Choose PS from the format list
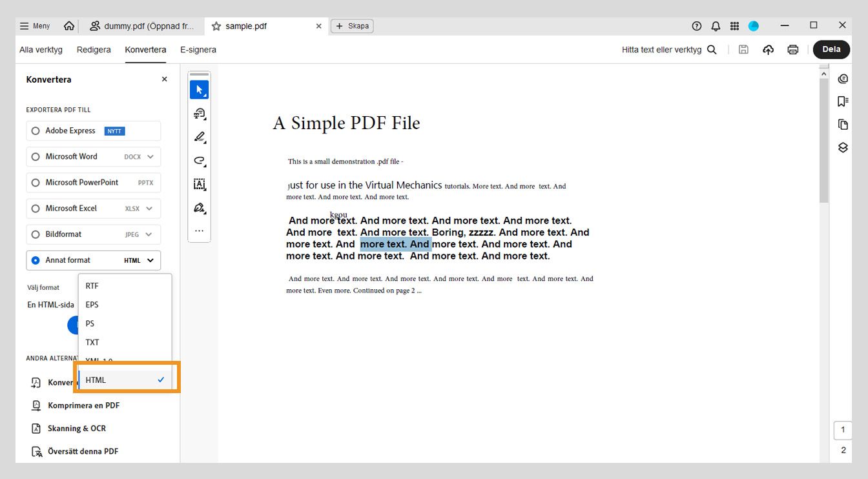Image resolution: width=868 pixels, height=479 pixels. pos(125,323)
